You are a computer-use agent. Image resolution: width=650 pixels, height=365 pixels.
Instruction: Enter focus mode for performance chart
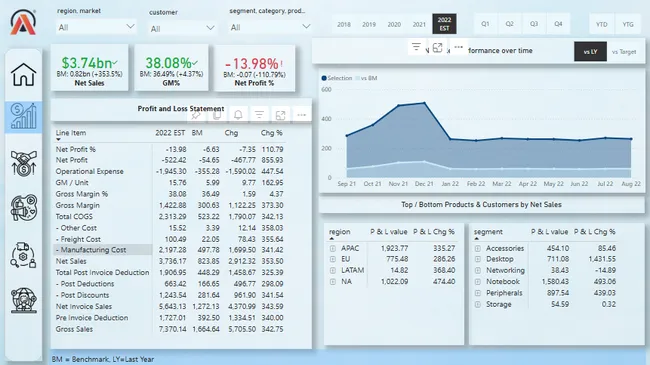[x=437, y=47]
